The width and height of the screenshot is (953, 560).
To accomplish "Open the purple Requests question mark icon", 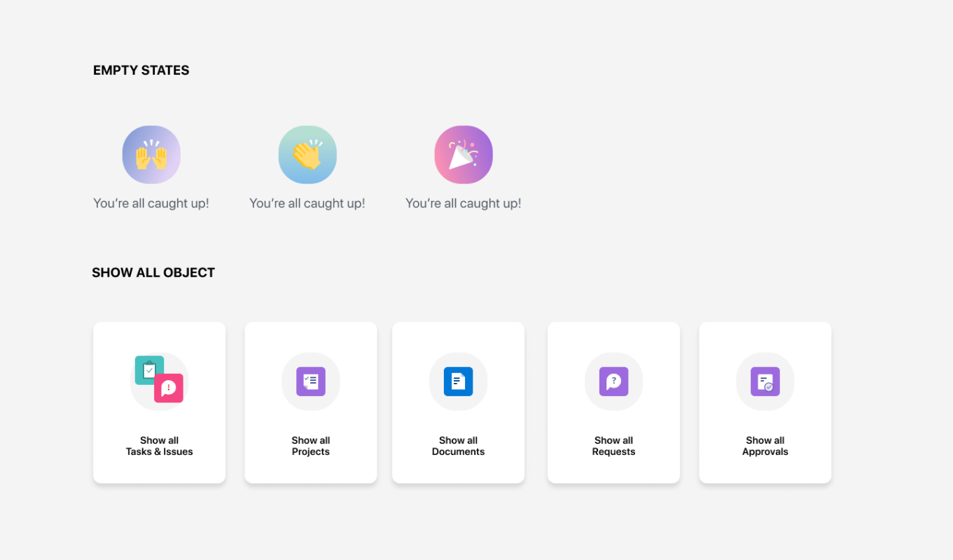I will tap(613, 381).
